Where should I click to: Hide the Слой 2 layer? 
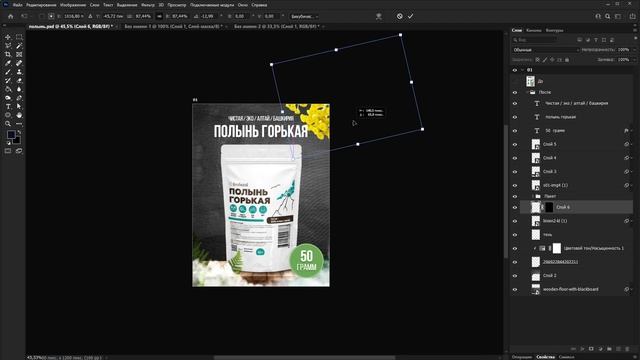pyautogui.click(x=515, y=276)
